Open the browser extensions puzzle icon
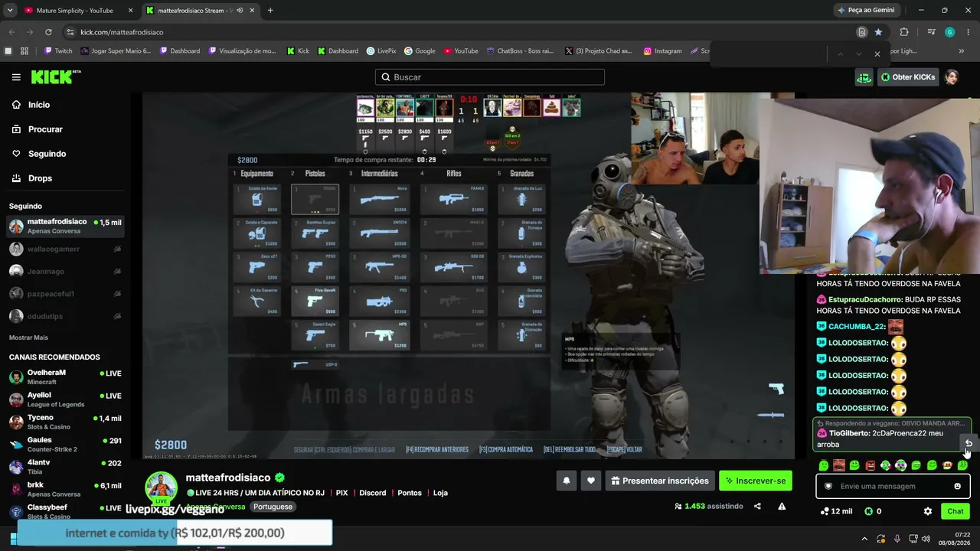The image size is (980, 551). click(x=904, y=32)
